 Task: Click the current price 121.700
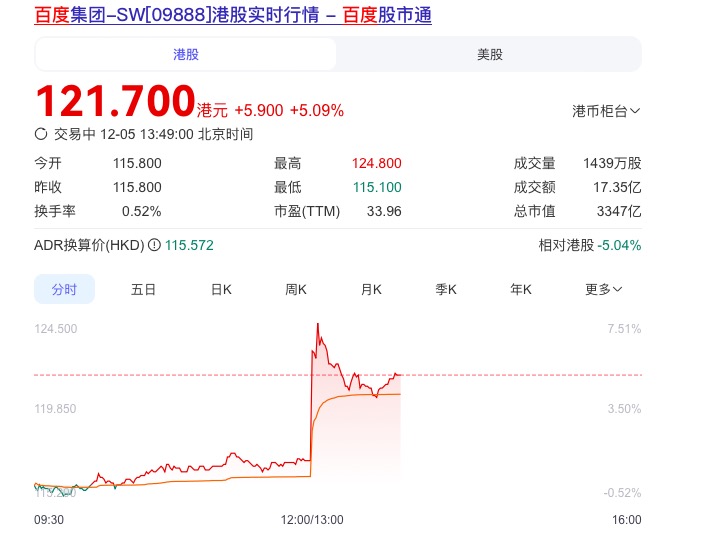115,102
